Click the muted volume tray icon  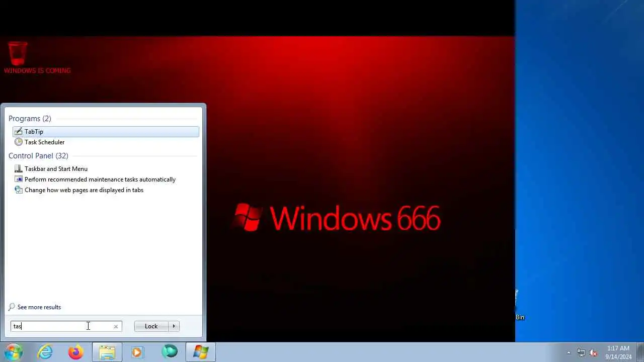pos(593,352)
